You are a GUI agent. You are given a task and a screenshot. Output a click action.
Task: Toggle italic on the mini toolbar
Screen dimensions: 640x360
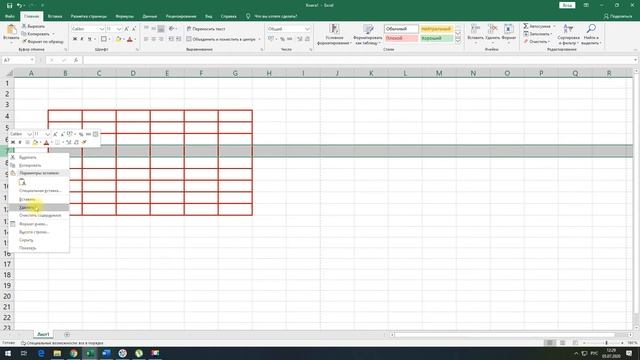point(20,142)
